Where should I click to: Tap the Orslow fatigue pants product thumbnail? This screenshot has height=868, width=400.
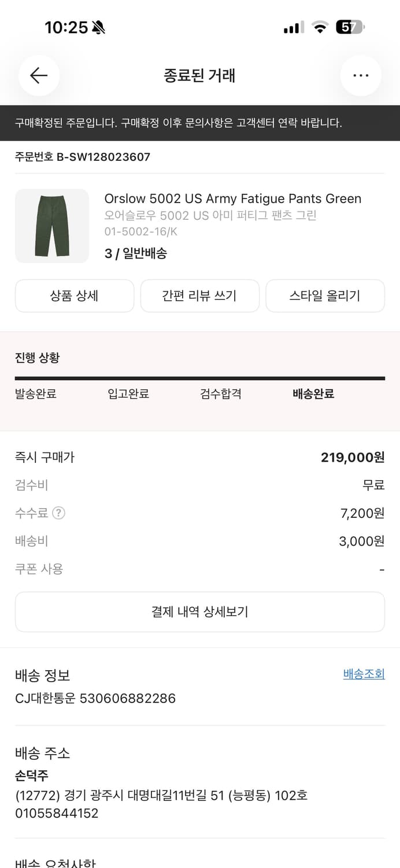click(x=51, y=226)
